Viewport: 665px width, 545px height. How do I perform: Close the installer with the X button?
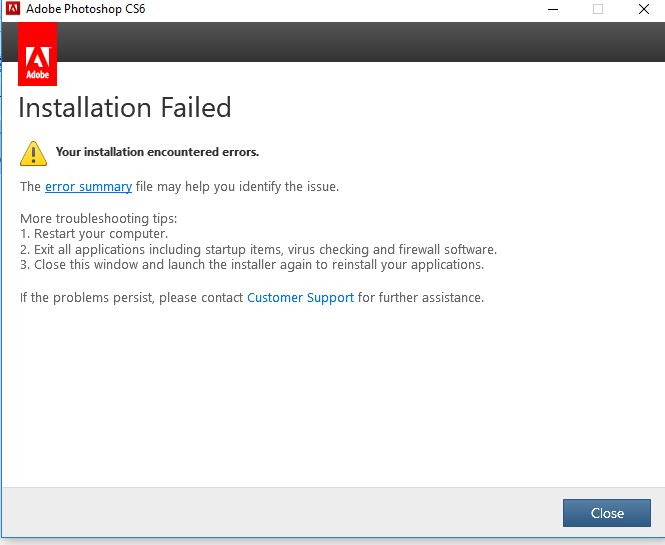(x=643, y=9)
